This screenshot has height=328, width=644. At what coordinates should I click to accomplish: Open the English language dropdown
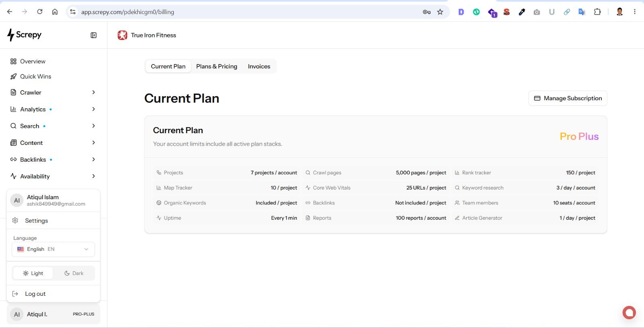click(x=53, y=249)
